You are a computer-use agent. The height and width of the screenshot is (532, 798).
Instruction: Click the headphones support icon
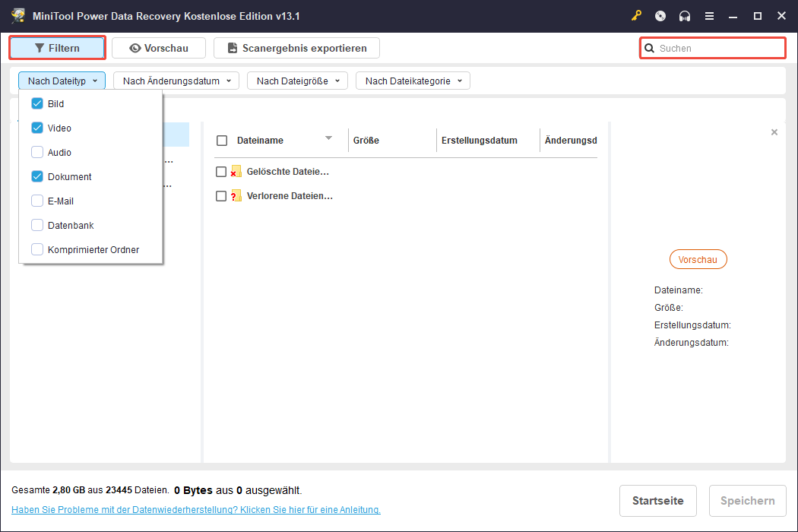(685, 16)
